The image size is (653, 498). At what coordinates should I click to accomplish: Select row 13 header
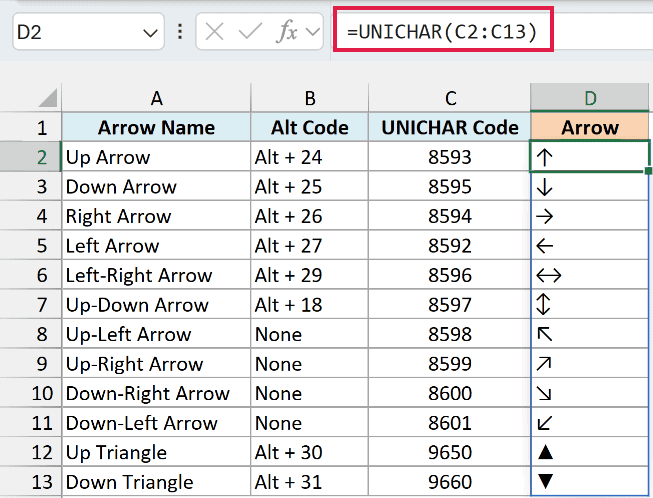coord(30,482)
